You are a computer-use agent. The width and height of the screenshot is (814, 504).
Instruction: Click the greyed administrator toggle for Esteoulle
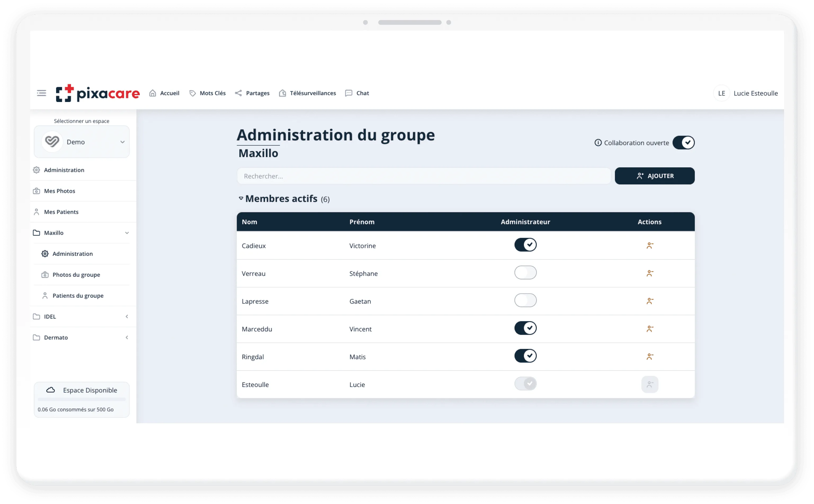pyautogui.click(x=525, y=383)
